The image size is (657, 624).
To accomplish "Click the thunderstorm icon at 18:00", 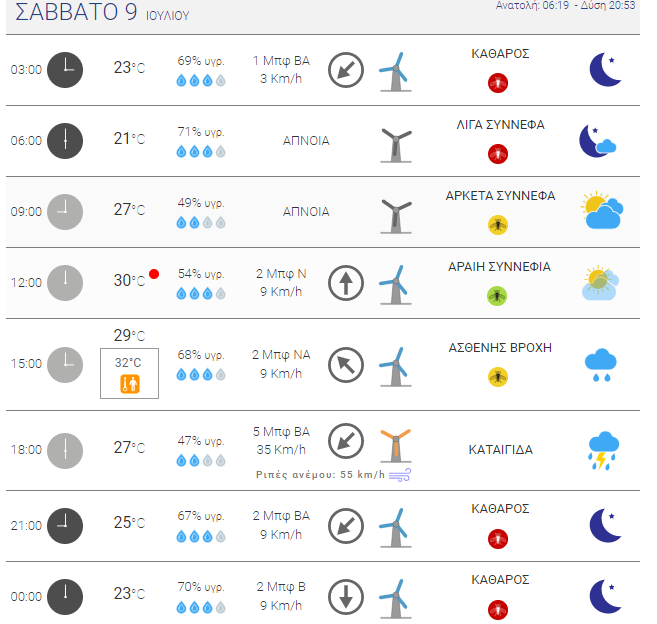I will (x=603, y=450).
